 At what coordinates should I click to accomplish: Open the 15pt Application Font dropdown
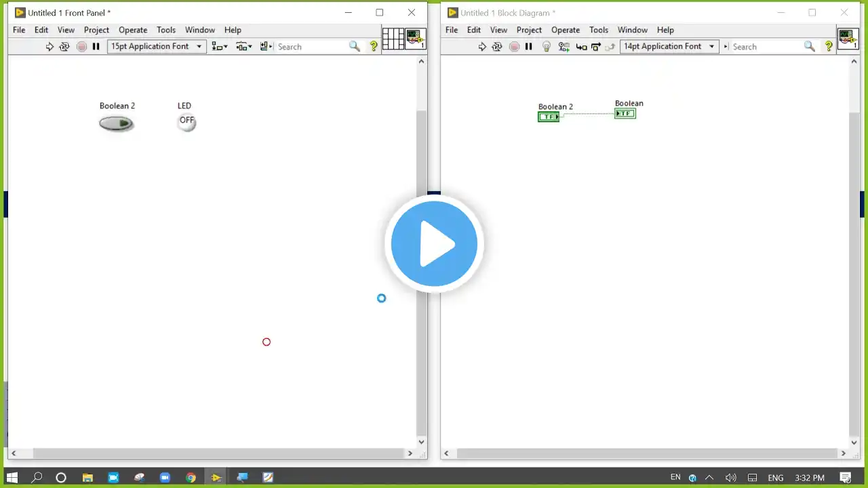157,46
